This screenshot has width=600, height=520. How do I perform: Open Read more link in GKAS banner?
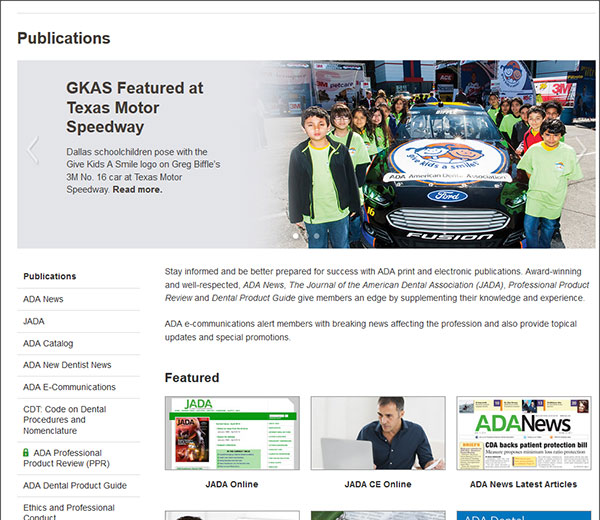137,189
